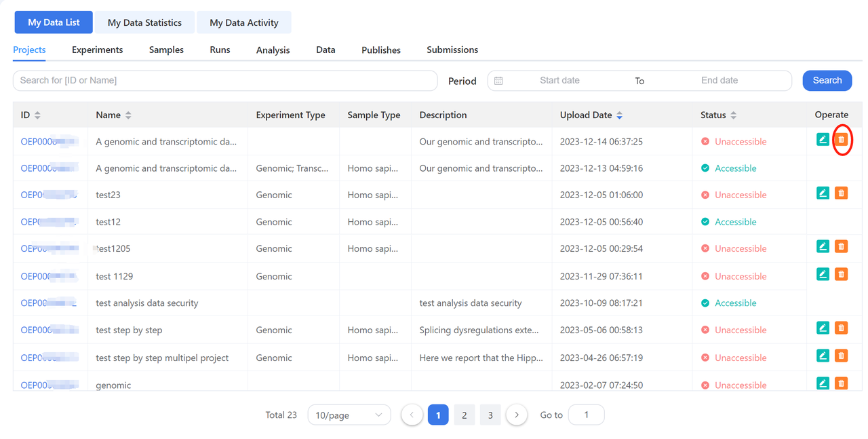
Task: Delete the test12 project
Action: point(841,220)
